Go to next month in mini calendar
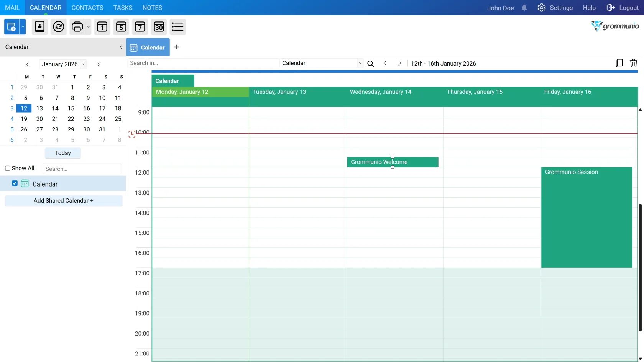The width and height of the screenshot is (644, 362). [x=99, y=64]
